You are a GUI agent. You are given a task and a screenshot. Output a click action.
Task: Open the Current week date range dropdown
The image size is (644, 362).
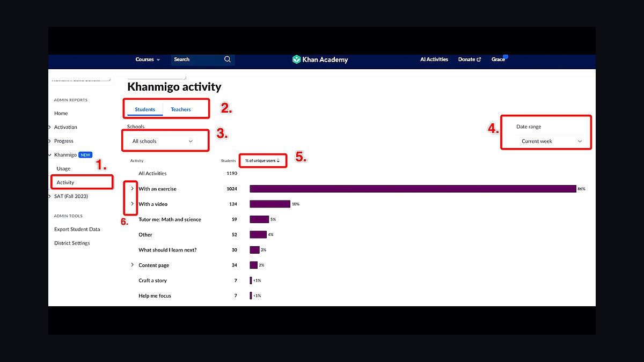click(551, 141)
